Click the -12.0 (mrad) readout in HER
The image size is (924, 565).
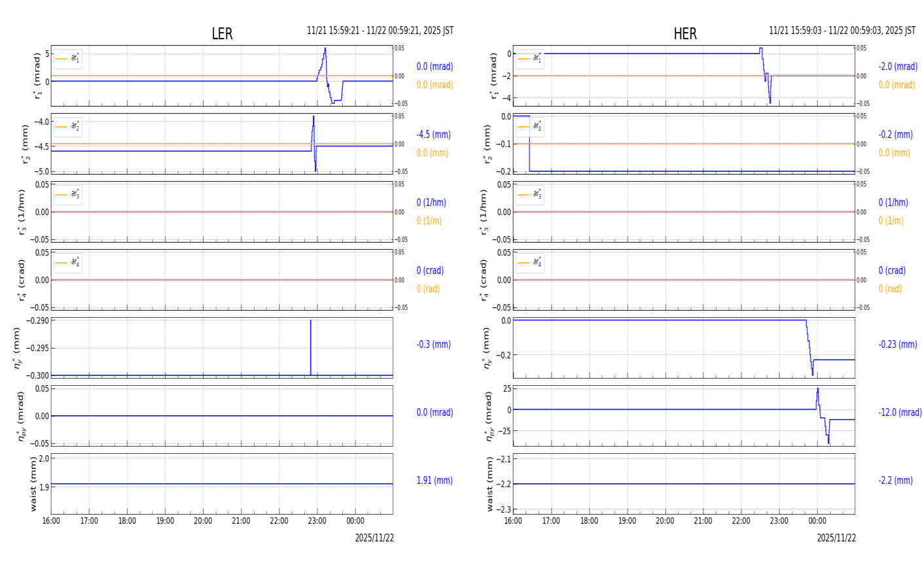pyautogui.click(x=900, y=413)
